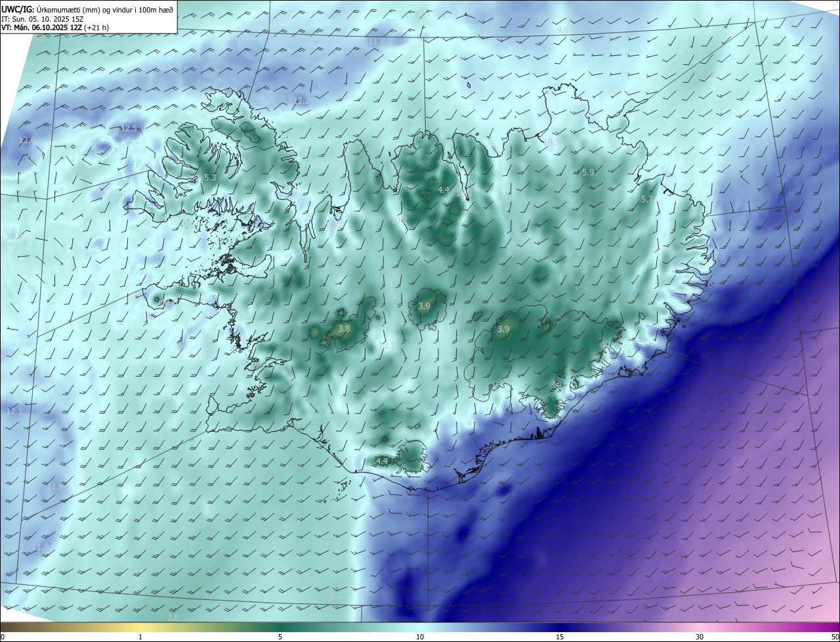840x642 pixels.
Task: Click the 12.1 value label
Action: [x=14, y=411]
